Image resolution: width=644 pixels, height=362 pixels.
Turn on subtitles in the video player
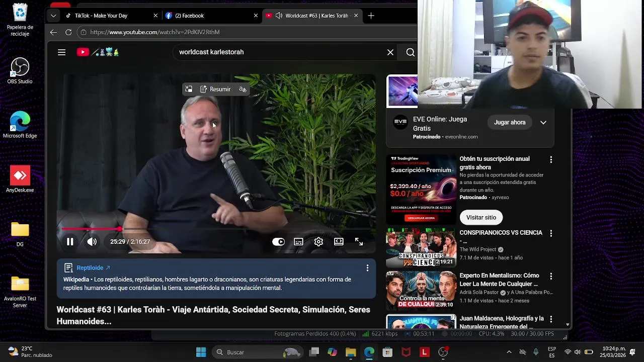(x=298, y=242)
